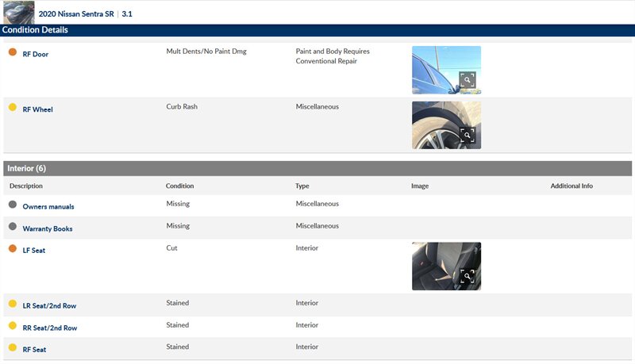Collapse the Interior (6) section header
This screenshot has width=635, height=364.
point(317,168)
